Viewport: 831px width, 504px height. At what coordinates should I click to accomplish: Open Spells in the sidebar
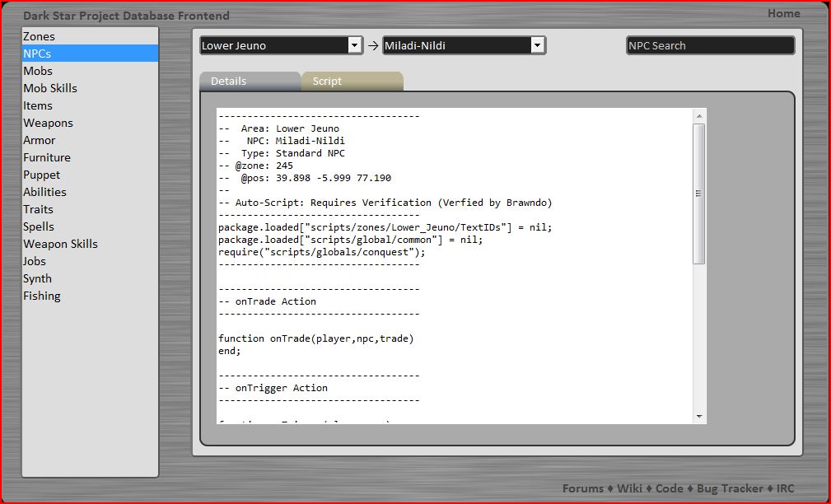point(39,226)
